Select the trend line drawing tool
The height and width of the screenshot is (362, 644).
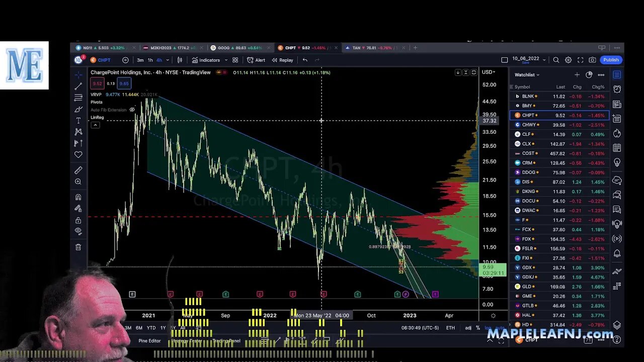pos(78,86)
